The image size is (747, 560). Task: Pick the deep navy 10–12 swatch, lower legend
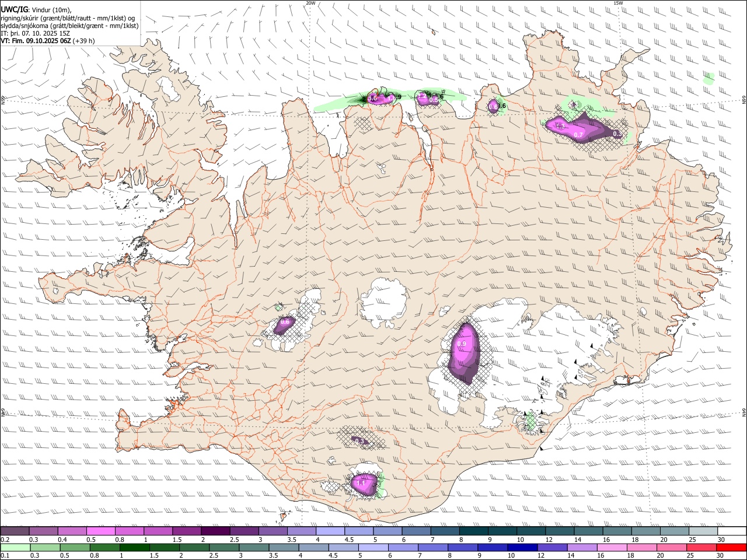521,548
